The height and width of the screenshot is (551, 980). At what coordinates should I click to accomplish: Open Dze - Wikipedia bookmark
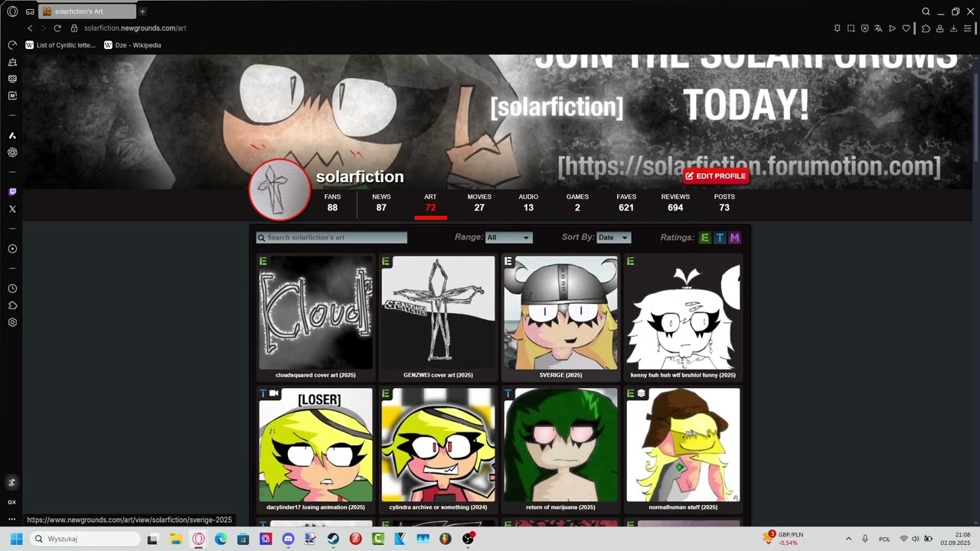[x=132, y=45]
